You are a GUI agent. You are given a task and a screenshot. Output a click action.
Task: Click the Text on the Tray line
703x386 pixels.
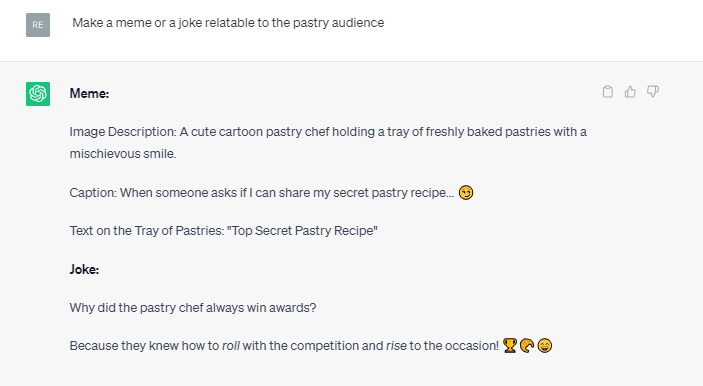(x=223, y=230)
